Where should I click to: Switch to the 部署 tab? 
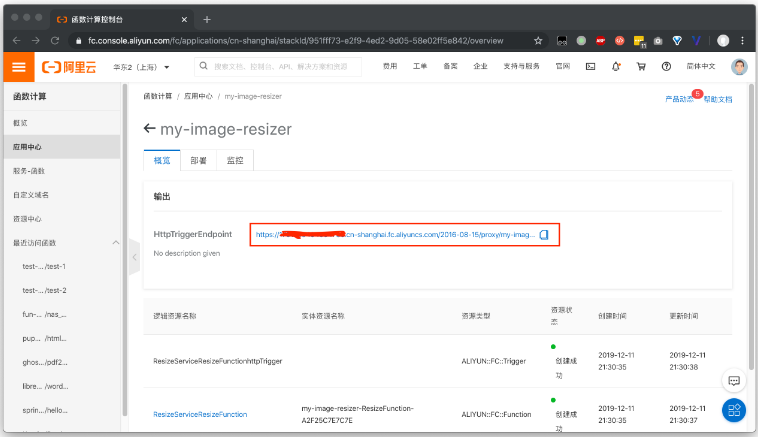click(x=198, y=160)
